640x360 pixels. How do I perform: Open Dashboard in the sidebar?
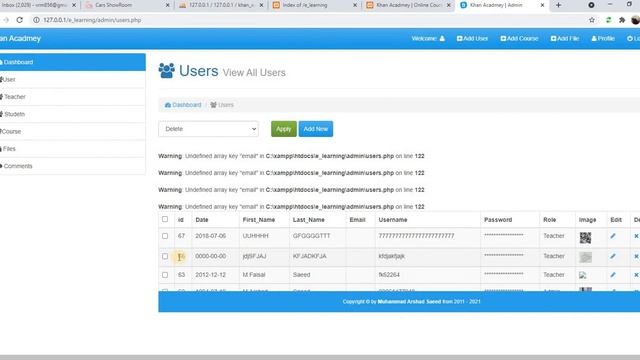click(72, 62)
